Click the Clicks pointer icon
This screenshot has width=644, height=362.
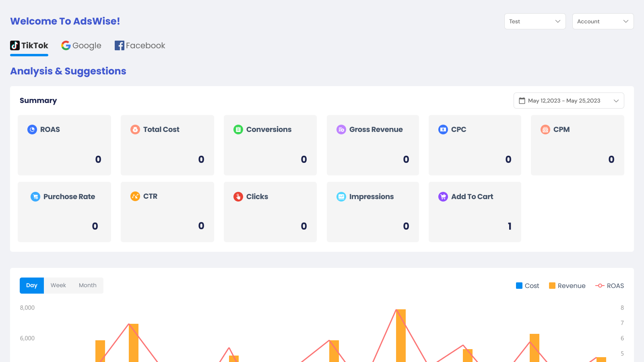238,197
